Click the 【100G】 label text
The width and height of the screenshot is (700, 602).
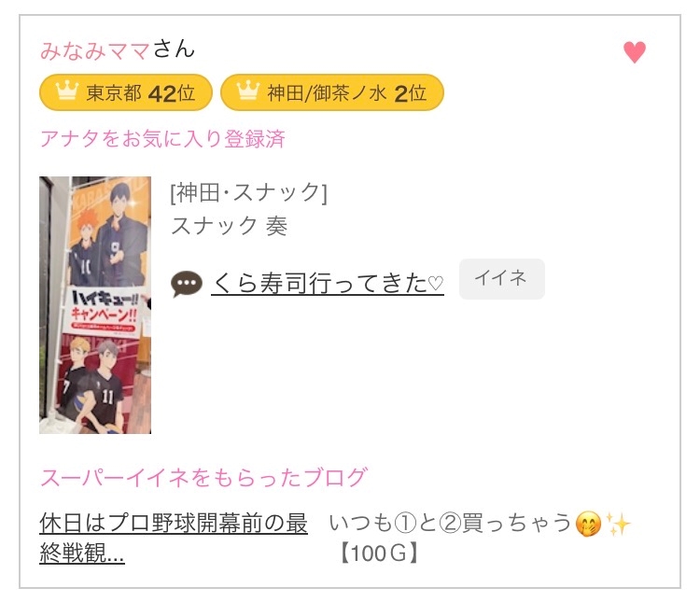coord(379,553)
